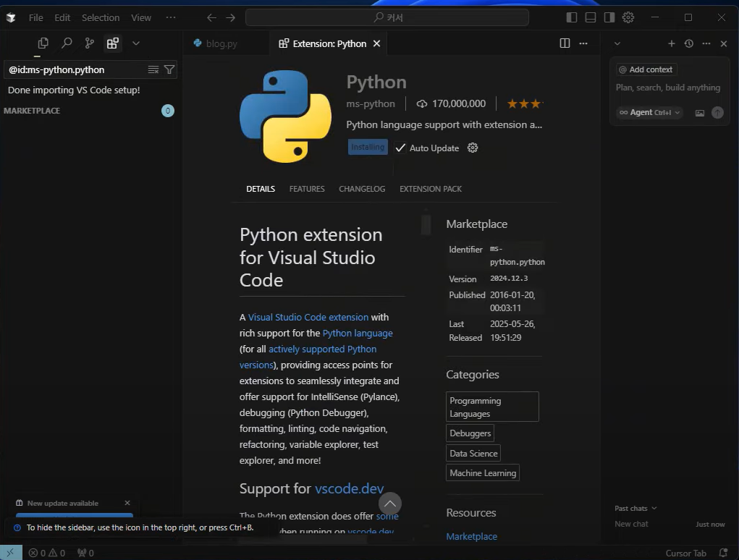Toggle bottom panel layout icon
Image resolution: width=739 pixels, height=560 pixels.
coord(590,17)
